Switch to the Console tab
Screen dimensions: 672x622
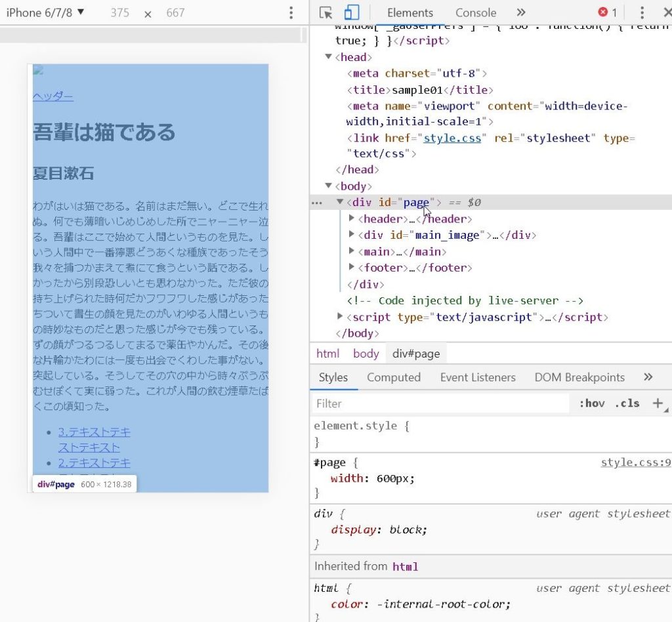pos(476,12)
